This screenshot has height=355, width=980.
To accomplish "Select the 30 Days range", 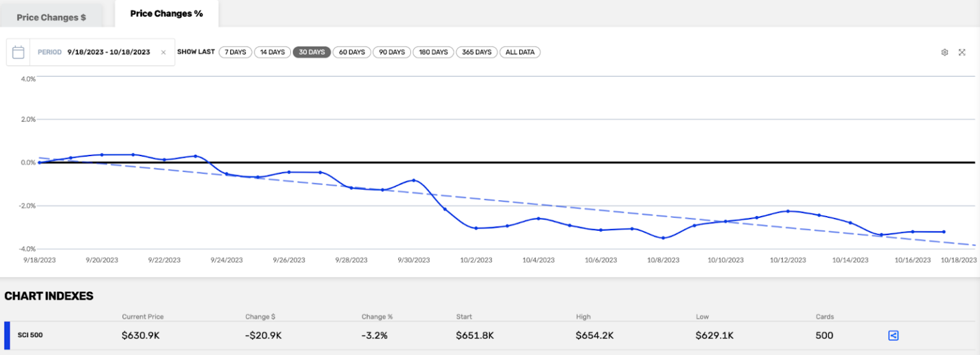I will click(311, 52).
